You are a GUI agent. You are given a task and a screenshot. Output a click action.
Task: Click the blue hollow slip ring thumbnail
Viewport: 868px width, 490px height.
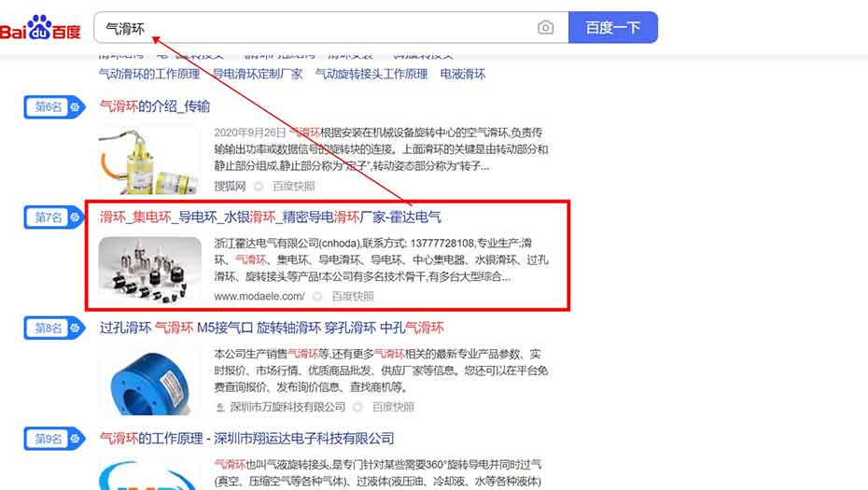(x=149, y=381)
